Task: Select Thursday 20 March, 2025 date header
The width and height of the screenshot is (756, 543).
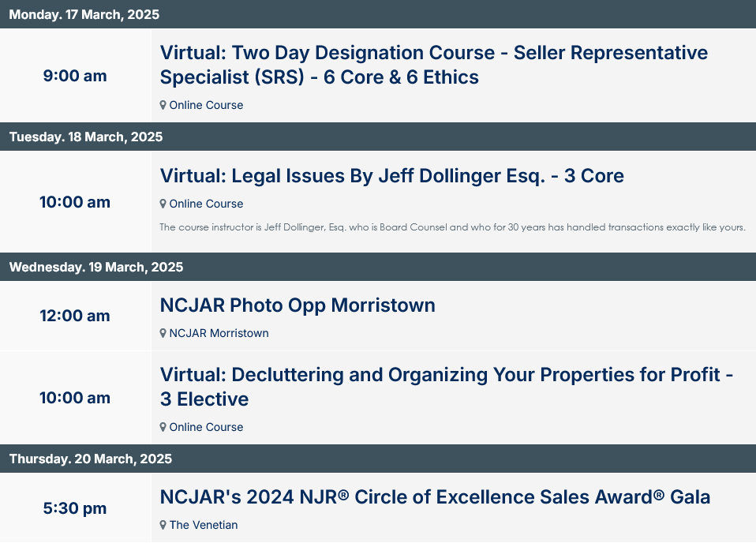Action: (x=378, y=459)
